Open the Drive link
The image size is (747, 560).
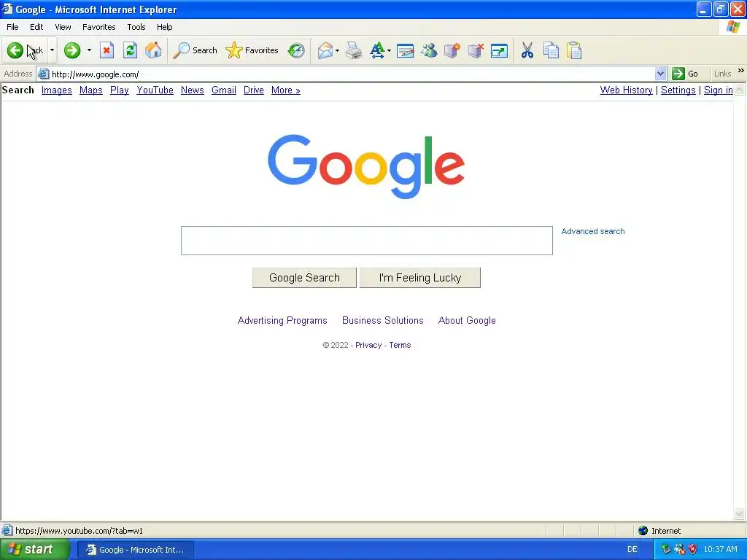[x=254, y=90]
